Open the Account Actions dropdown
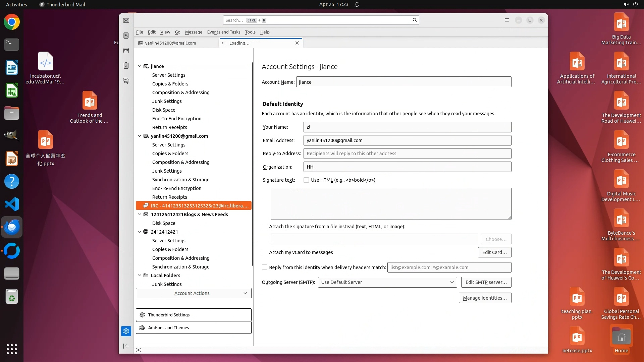 point(194,293)
